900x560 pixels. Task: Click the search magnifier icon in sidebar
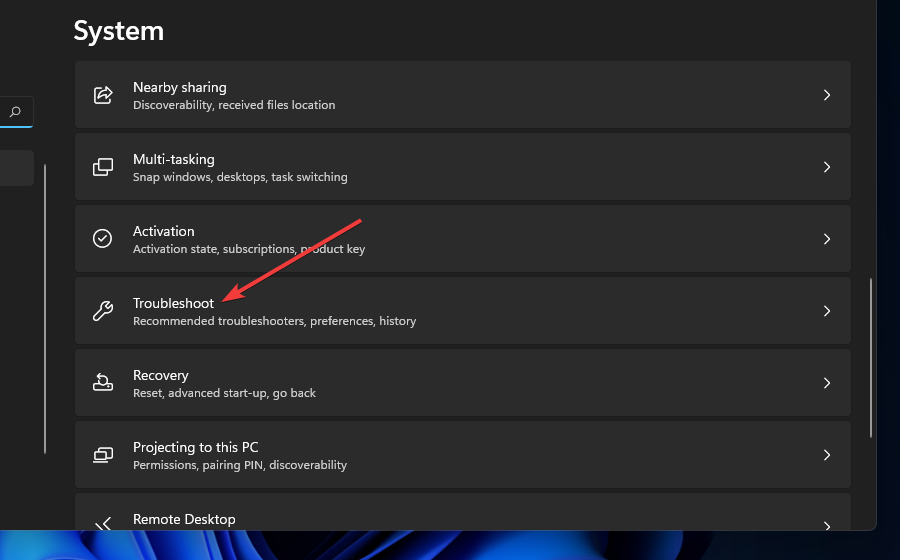(x=15, y=112)
